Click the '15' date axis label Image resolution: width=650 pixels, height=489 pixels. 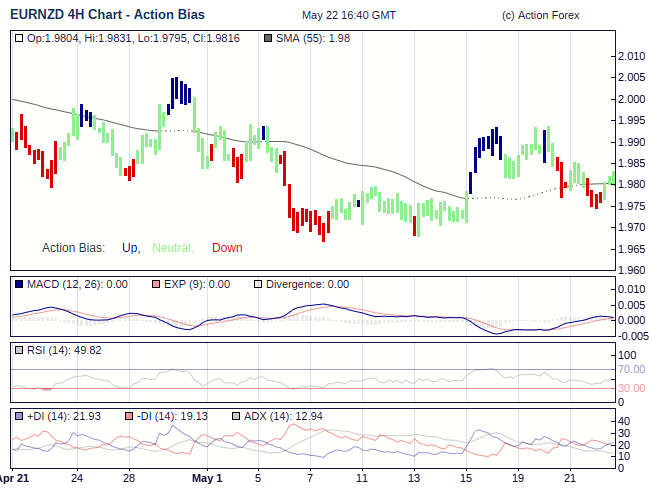pyautogui.click(x=466, y=478)
